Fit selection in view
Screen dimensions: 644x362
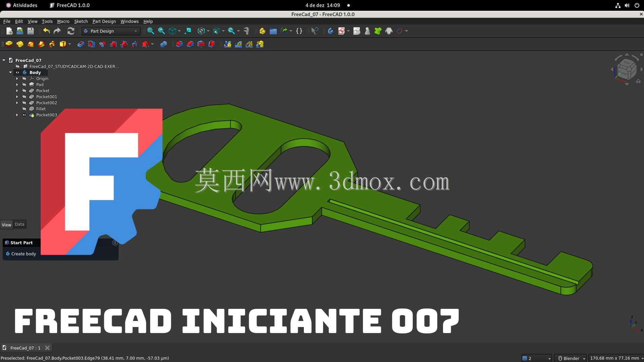161,31
